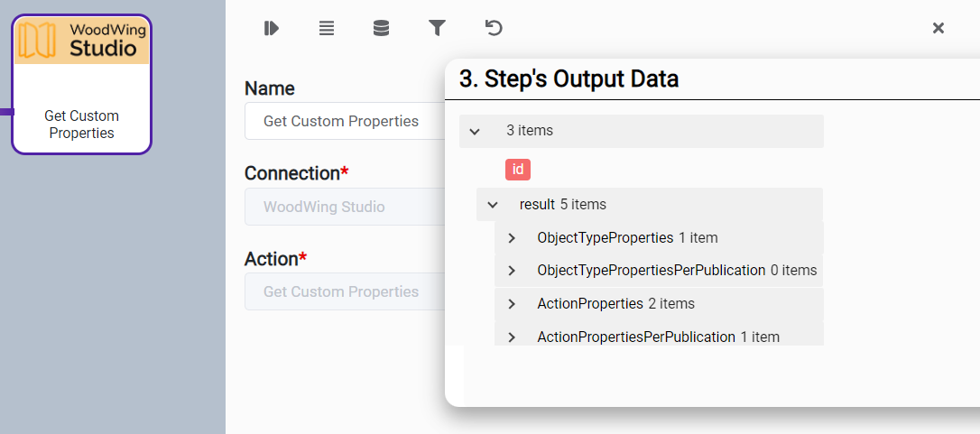Open the Action dropdown field

tap(343, 291)
